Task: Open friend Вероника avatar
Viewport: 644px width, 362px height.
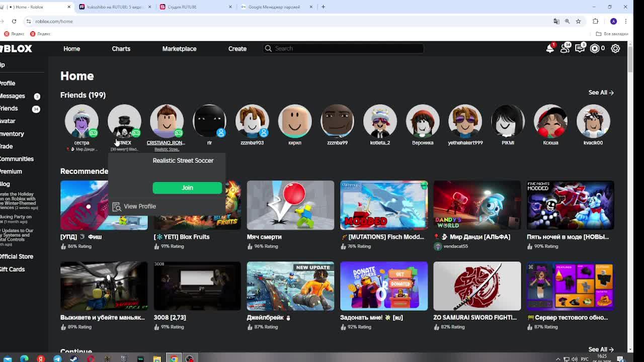Action: (423, 121)
